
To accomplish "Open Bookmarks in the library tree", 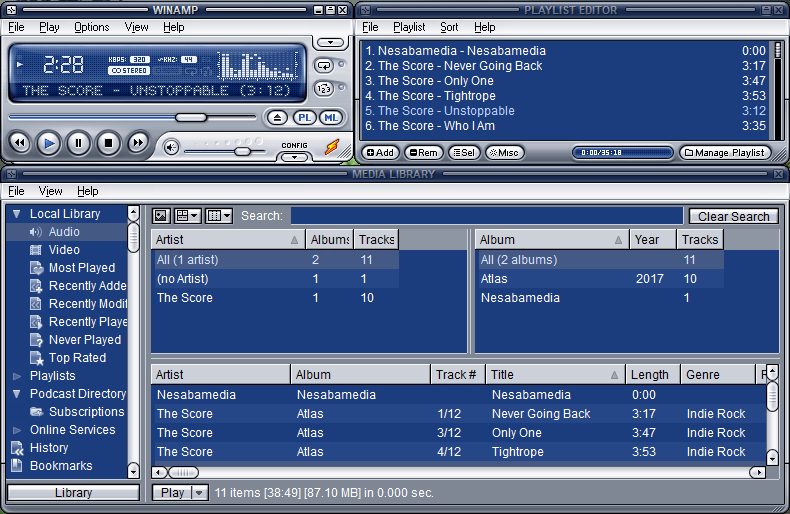I will tap(60, 466).
